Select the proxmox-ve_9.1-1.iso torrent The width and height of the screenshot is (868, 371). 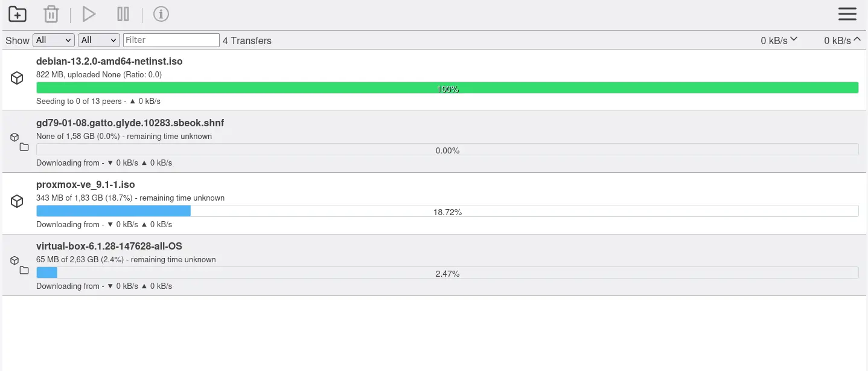(85, 184)
